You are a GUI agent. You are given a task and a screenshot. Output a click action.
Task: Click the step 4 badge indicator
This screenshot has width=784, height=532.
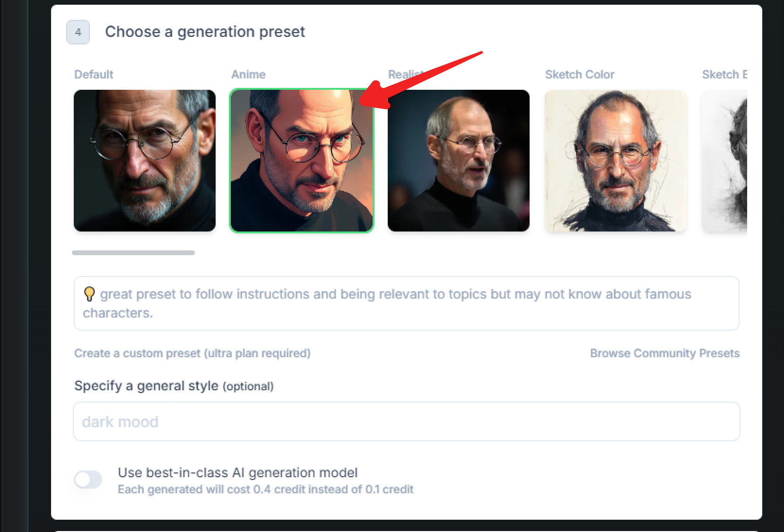click(78, 32)
